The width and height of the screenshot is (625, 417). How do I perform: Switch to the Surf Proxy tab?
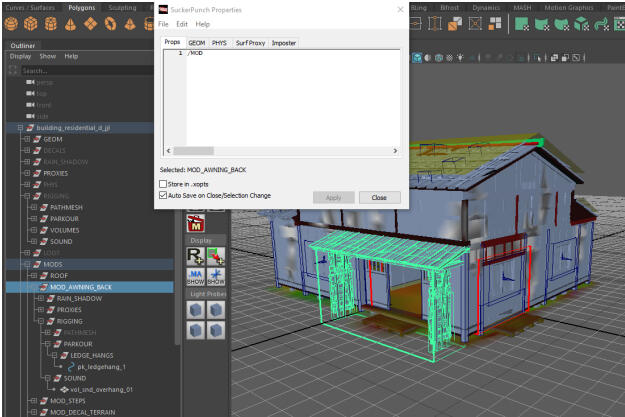point(250,43)
